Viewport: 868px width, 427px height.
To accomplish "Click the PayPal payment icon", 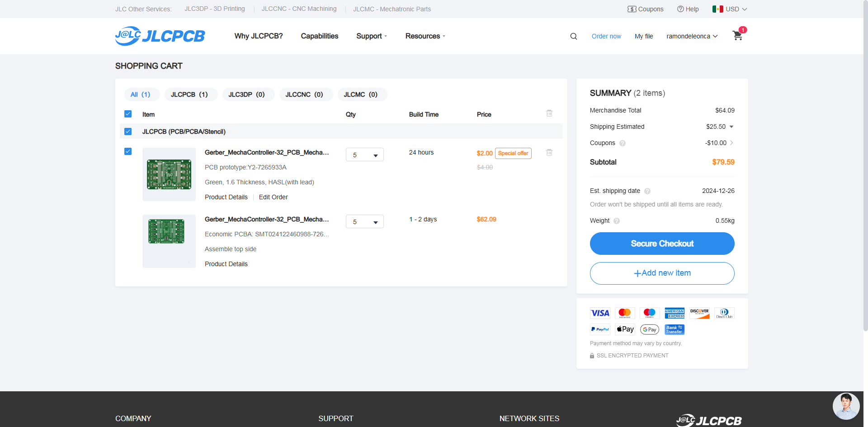I will [x=600, y=329].
